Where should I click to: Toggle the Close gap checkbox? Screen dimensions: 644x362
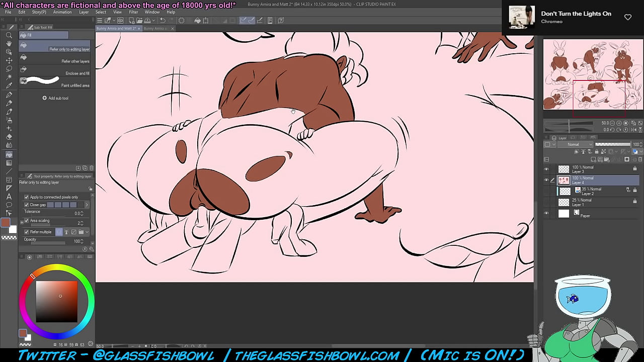[27, 205]
